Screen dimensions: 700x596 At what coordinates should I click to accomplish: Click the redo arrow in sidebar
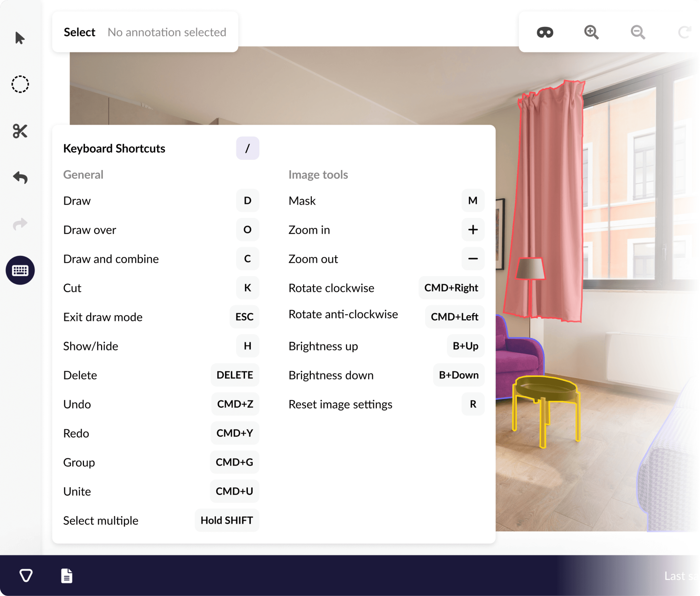tap(20, 224)
